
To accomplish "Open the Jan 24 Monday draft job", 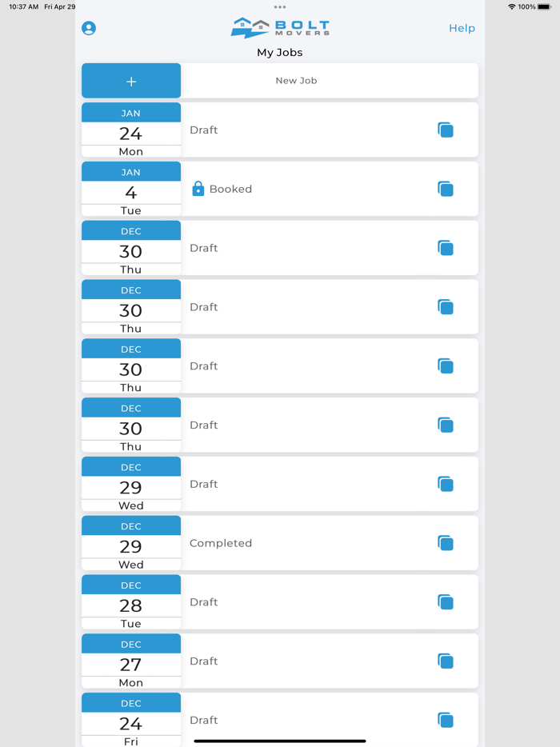I will click(x=304, y=130).
